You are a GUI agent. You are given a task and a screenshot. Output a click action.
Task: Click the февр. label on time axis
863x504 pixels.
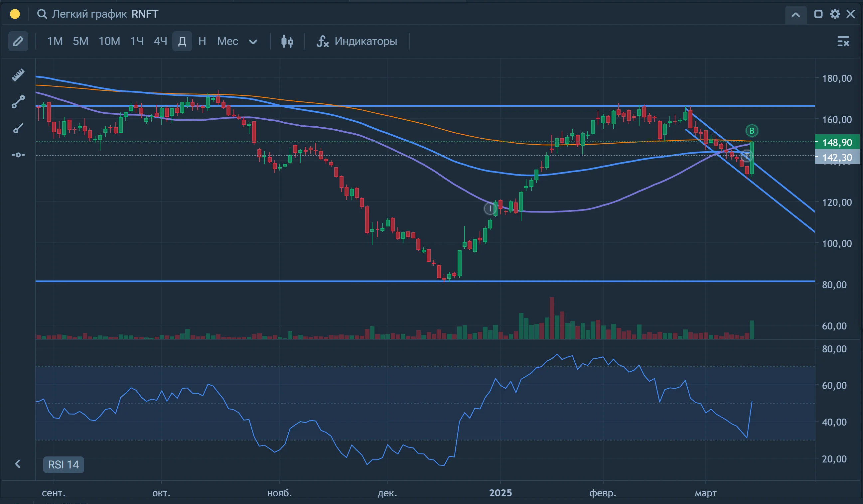(x=603, y=493)
